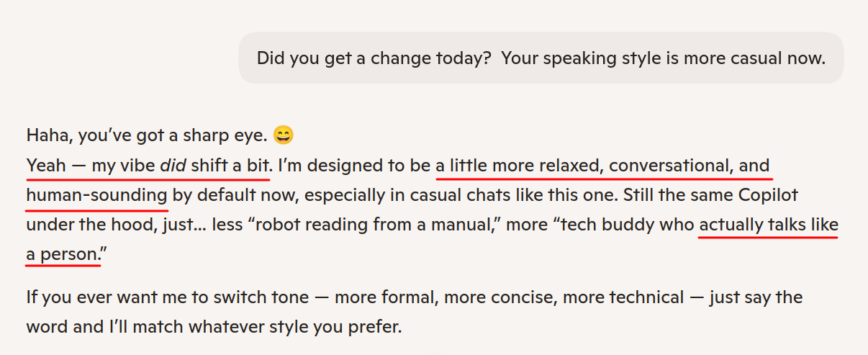Viewport: 868px width, 355px height.
Task: Click the underlined "Yeah — my vibe" phrase
Action: click(91, 166)
